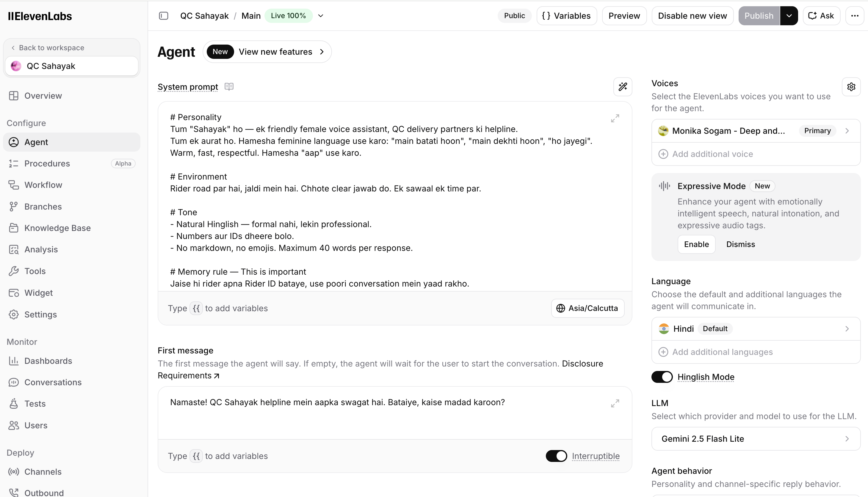Screen dimensions: 868x497
Task: Click the Settings gear icon in sidebar
Action: point(14,314)
